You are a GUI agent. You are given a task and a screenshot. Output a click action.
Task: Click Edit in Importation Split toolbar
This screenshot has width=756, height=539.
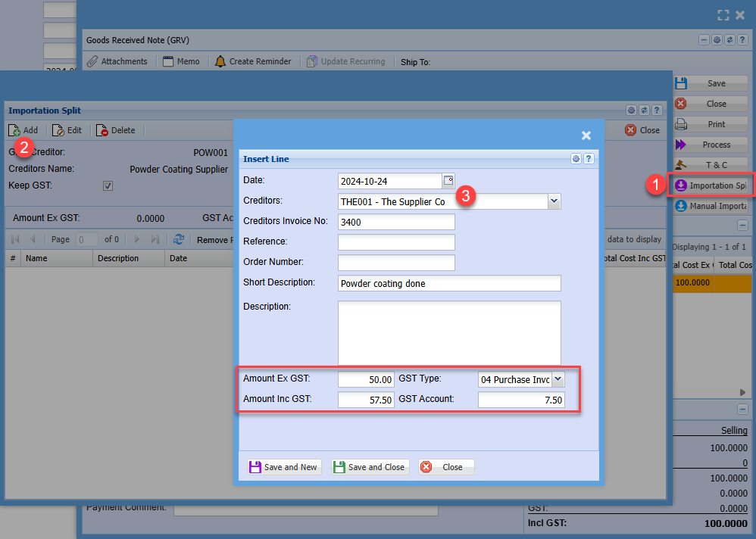point(67,130)
